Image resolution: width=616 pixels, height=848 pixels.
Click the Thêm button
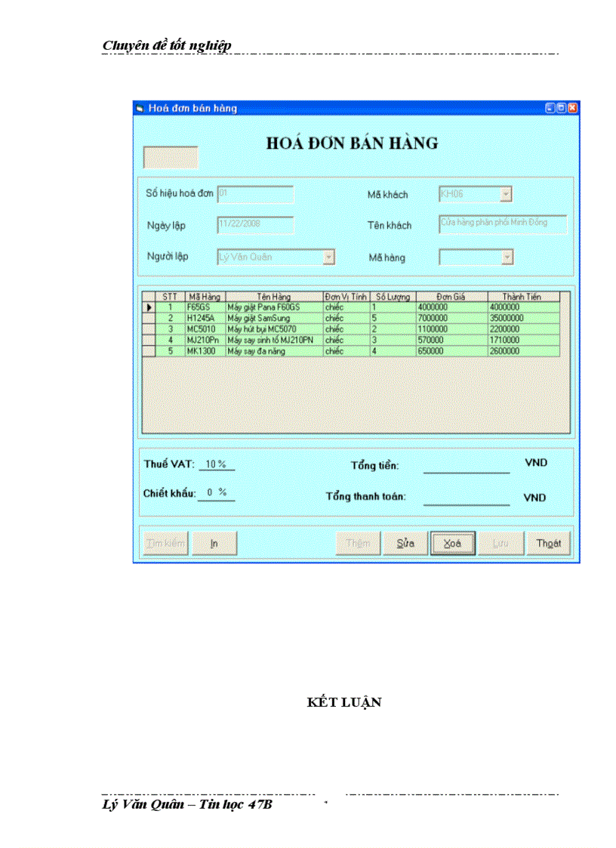click(x=358, y=543)
